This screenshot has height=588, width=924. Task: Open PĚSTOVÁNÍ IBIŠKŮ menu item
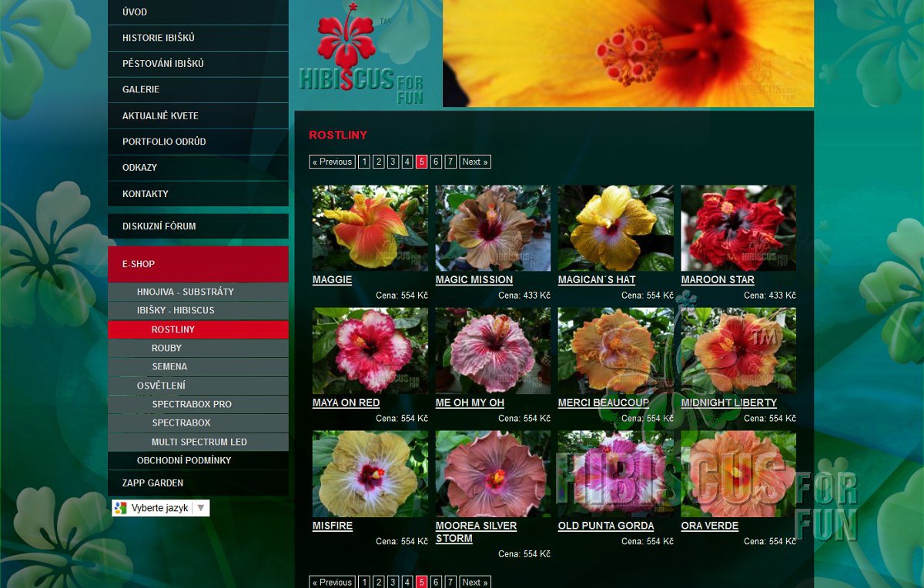pyautogui.click(x=198, y=64)
